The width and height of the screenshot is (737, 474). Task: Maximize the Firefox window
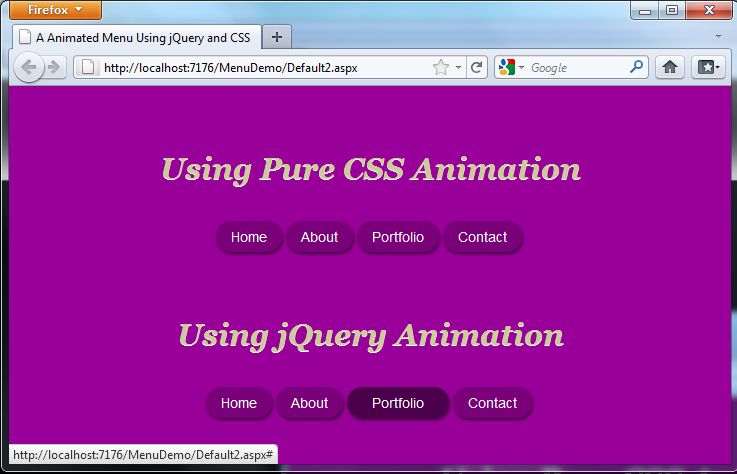672,10
